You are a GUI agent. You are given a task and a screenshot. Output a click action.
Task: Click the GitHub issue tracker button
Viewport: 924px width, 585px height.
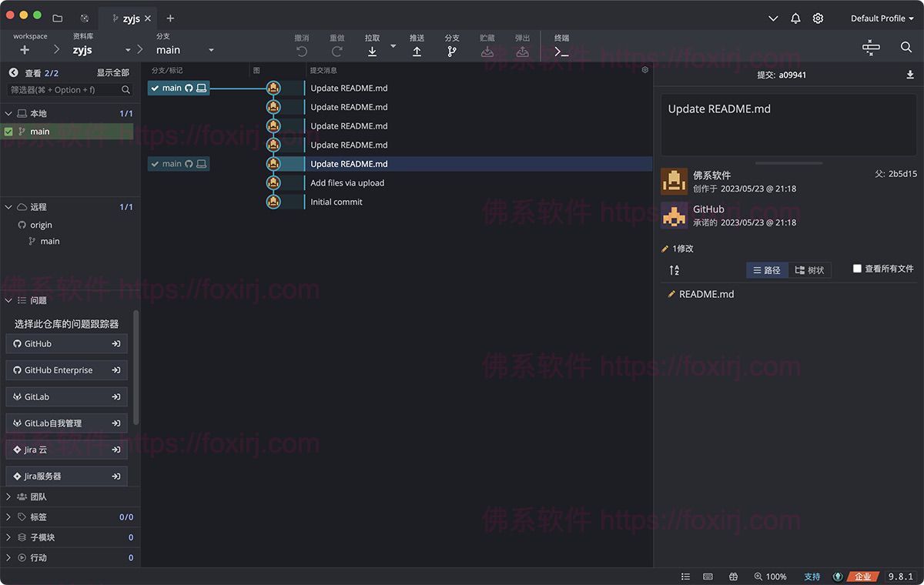click(x=66, y=344)
